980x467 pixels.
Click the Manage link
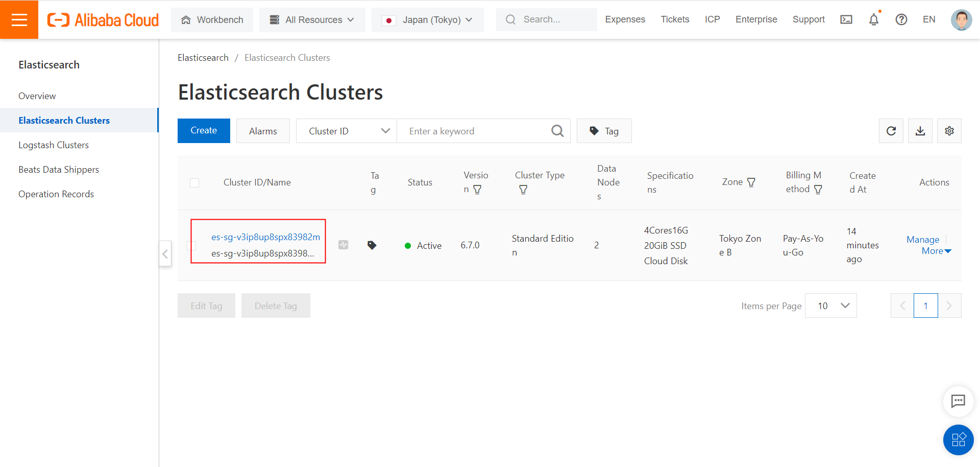click(x=923, y=240)
